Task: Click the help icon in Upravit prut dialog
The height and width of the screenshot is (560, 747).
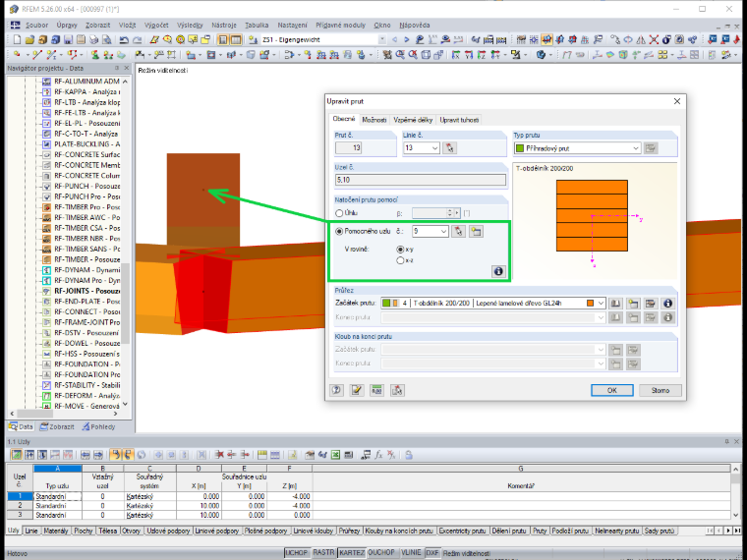Action: (x=337, y=390)
